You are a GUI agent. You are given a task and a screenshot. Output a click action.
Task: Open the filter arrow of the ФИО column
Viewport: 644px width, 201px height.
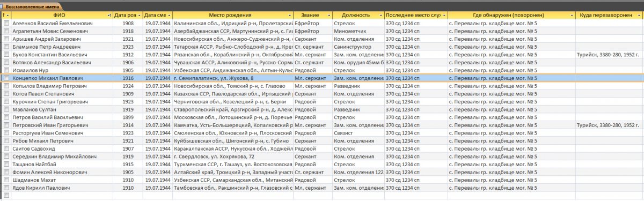[109, 16]
